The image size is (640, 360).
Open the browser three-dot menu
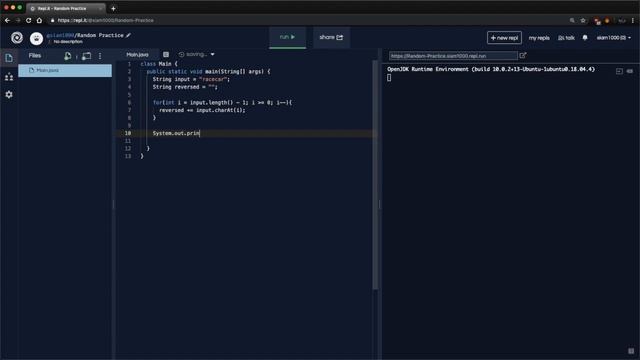pos(633,20)
